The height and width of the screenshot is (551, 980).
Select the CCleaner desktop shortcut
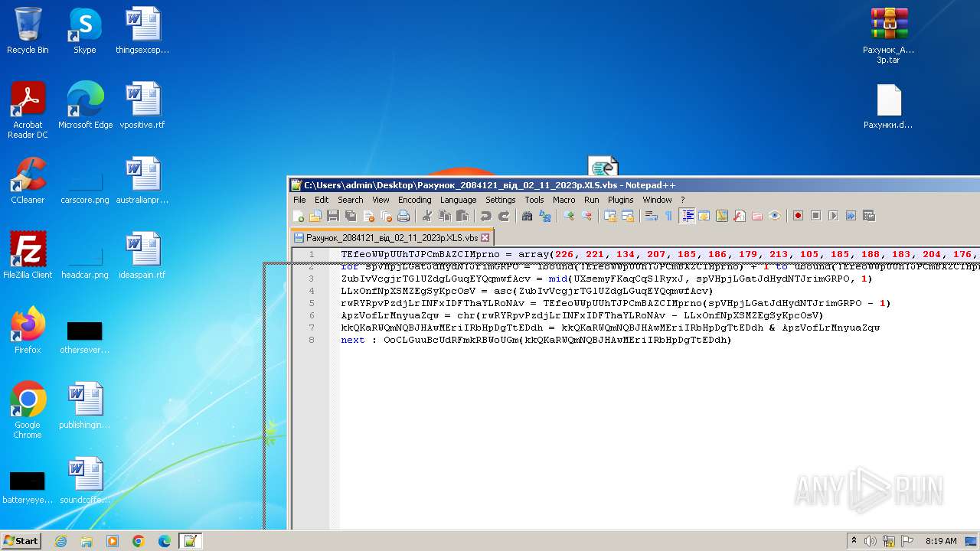point(28,181)
